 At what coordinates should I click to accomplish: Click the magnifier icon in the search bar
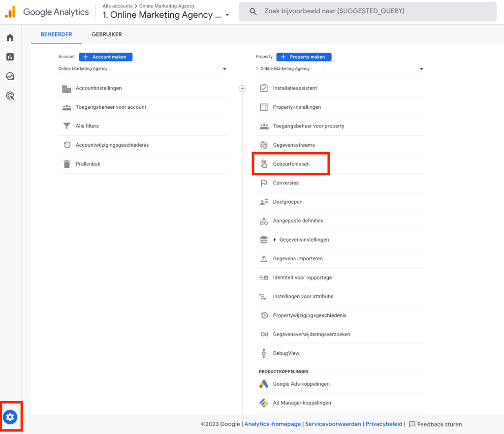(x=253, y=11)
